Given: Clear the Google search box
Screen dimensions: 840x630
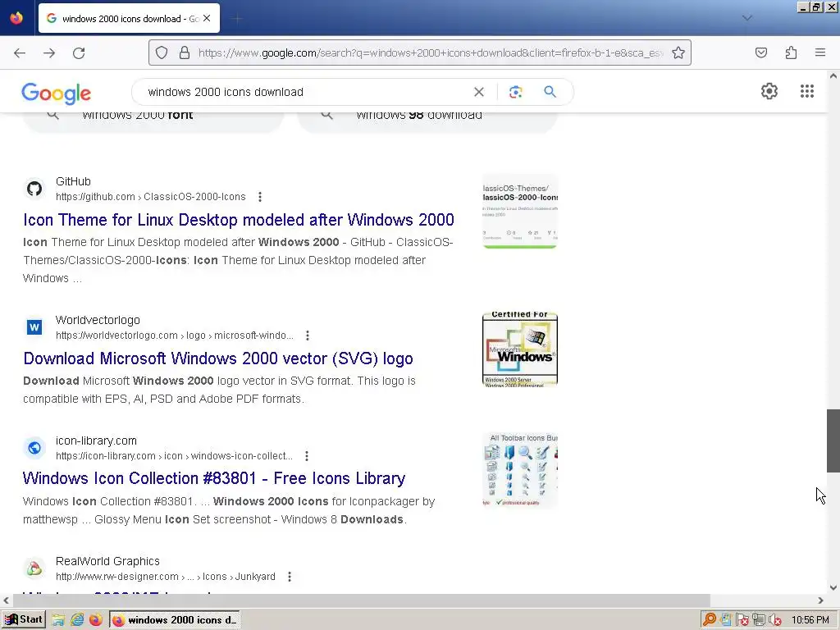Looking at the screenshot, I should coord(479,92).
